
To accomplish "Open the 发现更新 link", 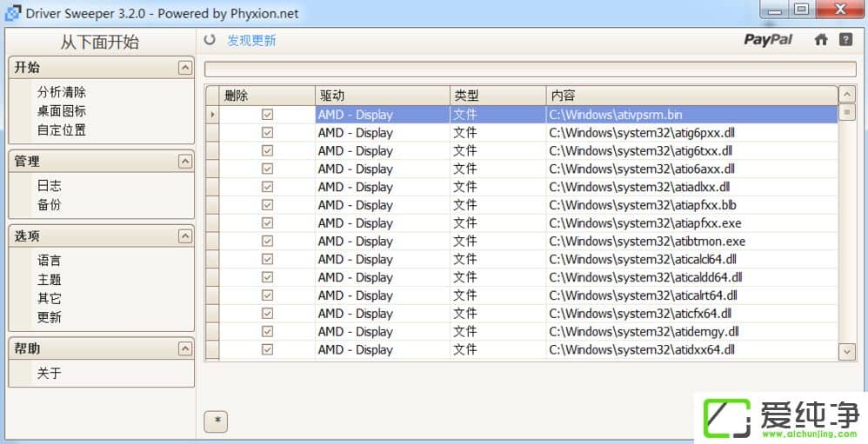I will click(251, 40).
